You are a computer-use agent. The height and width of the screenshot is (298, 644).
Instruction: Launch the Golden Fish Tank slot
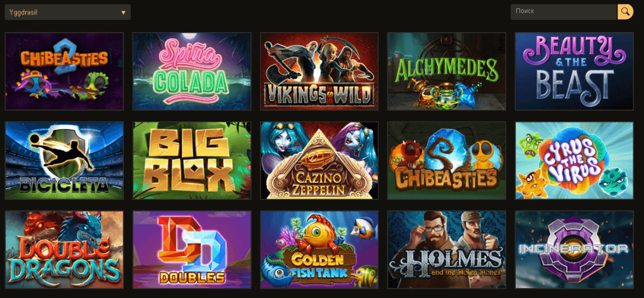(x=319, y=250)
